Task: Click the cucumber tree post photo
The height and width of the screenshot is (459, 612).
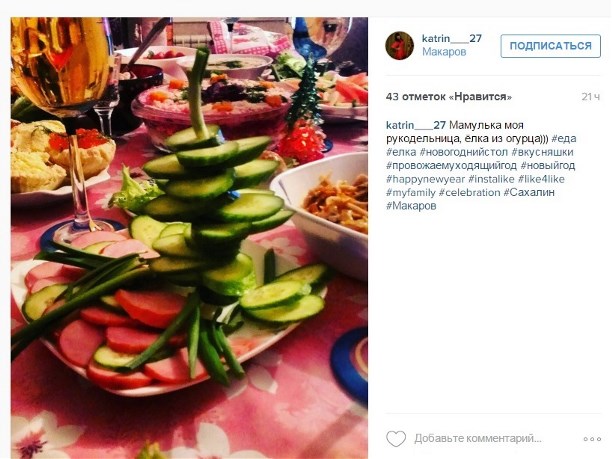Action: tap(189, 238)
